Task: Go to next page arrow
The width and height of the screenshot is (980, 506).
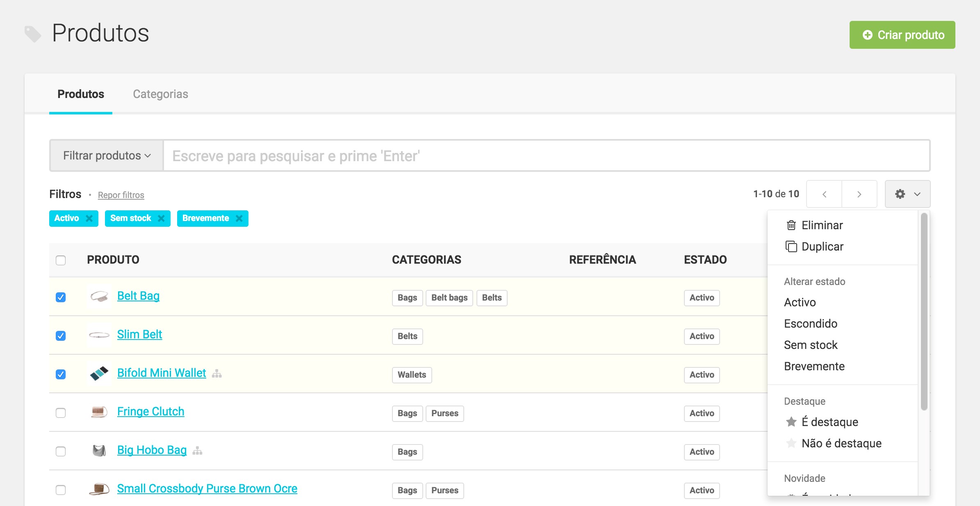Action: click(859, 194)
